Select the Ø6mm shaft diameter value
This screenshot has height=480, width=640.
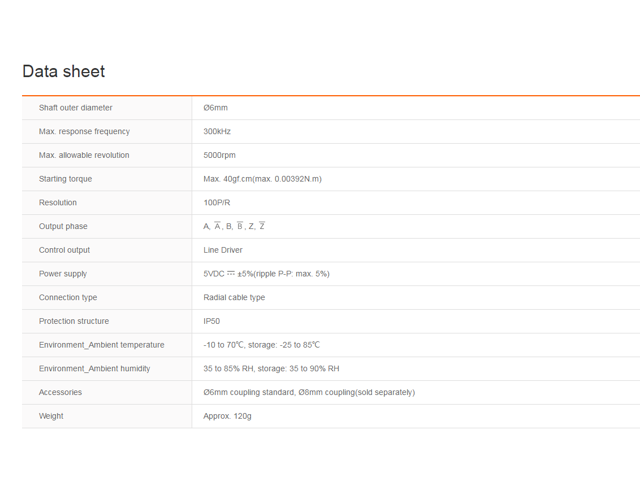[x=216, y=107]
